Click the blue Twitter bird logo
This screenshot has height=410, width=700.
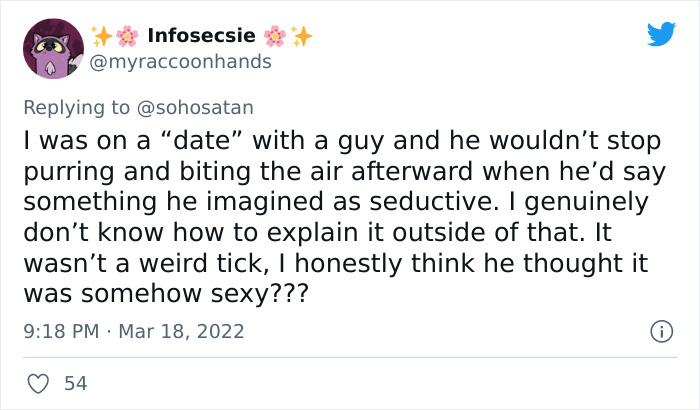(x=661, y=35)
